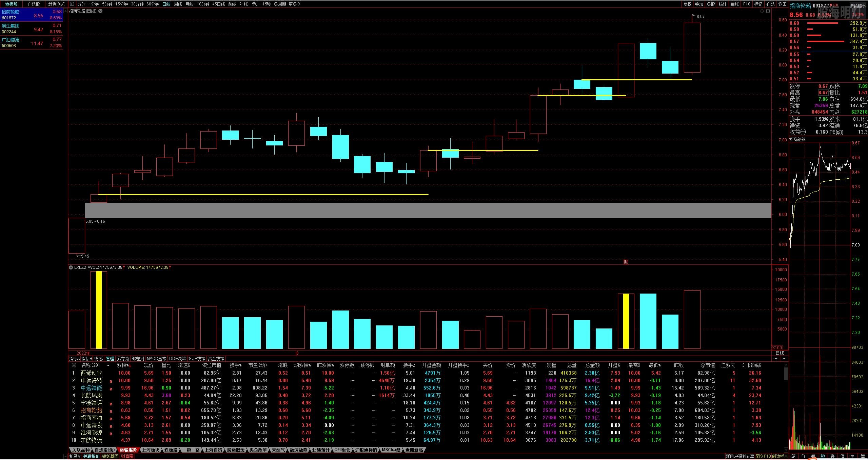This screenshot has height=460, width=868.
Task: Toggle the side panel icon next to the diamond
Action: 768,11
